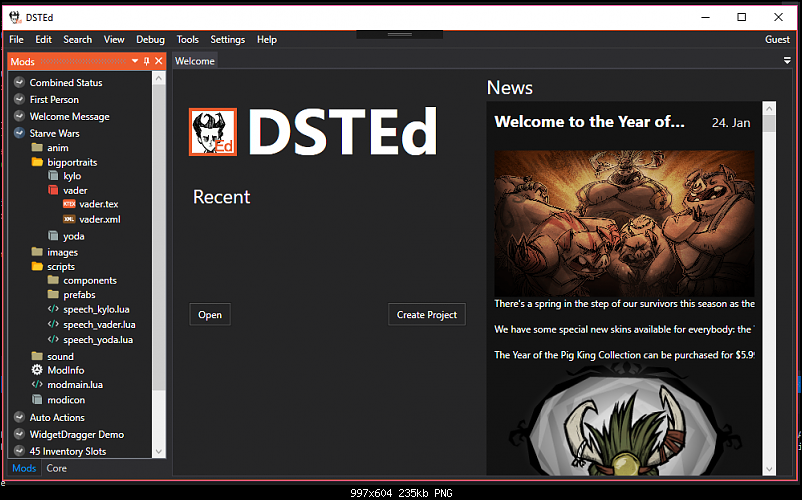Click the code icon of speech_vader.lua
The height and width of the screenshot is (500, 802).
pyautogui.click(x=53, y=324)
